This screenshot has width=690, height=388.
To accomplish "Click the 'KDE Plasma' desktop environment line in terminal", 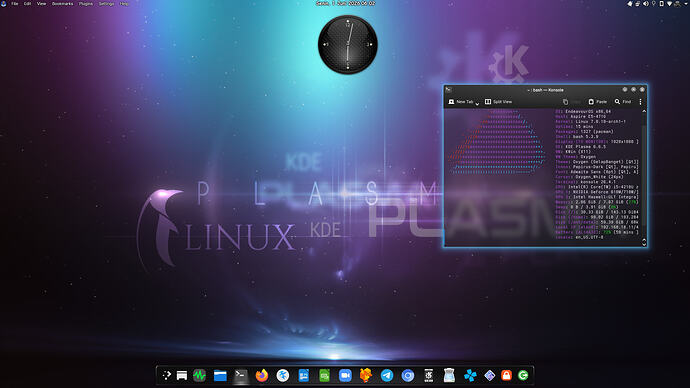I will pos(581,146).
